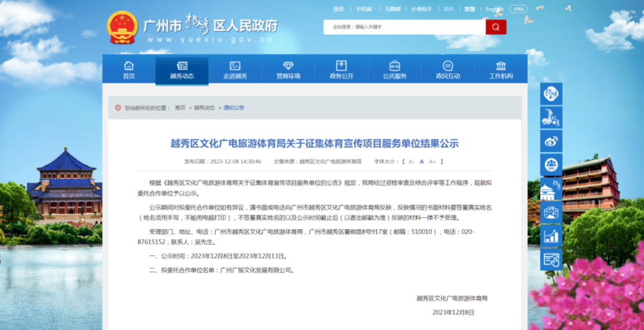644x330 pixels.
Task: Click the 公示时间 line of the notice
Action: click(x=218, y=256)
